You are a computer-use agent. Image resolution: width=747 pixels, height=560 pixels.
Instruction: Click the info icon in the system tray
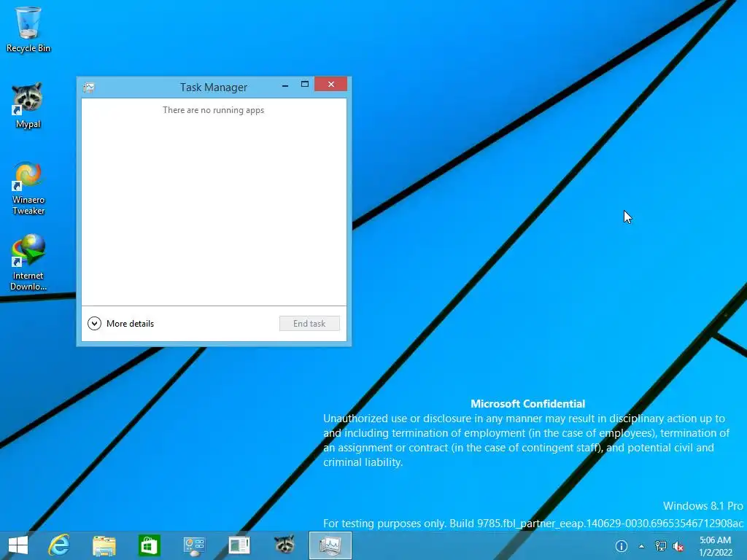(x=622, y=546)
